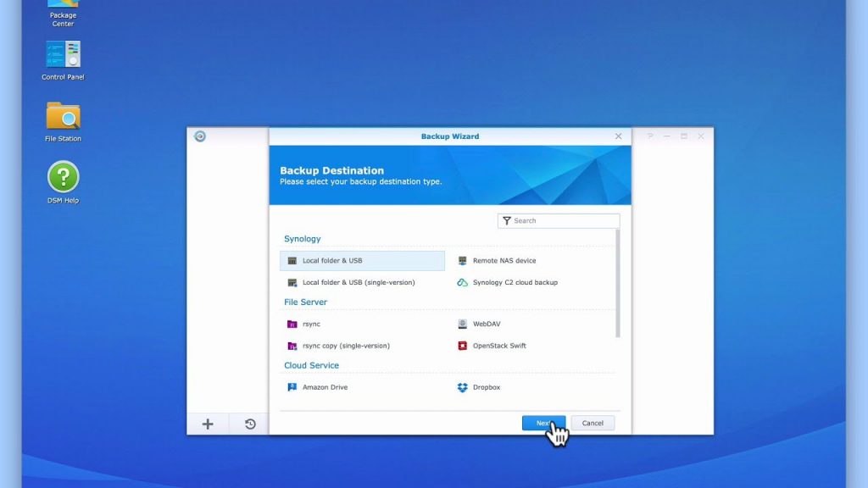This screenshot has height=488, width=868.
Task: Click the Dropbox logo icon
Action: coord(462,387)
